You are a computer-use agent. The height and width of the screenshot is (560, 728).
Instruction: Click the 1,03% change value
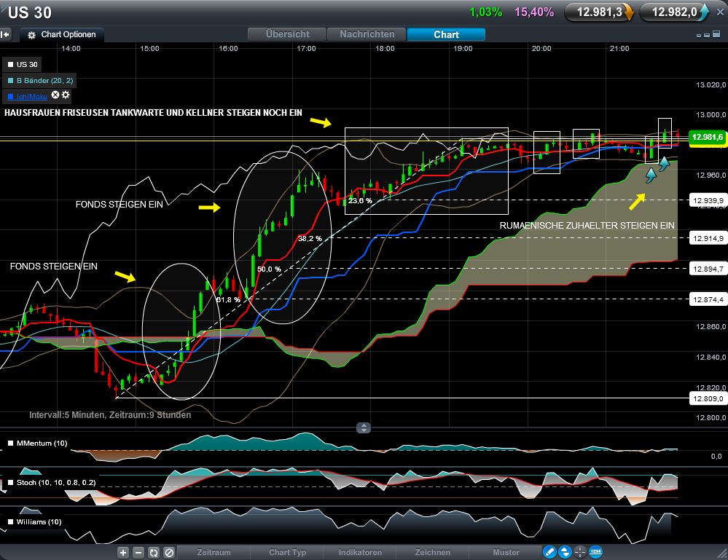click(x=485, y=12)
